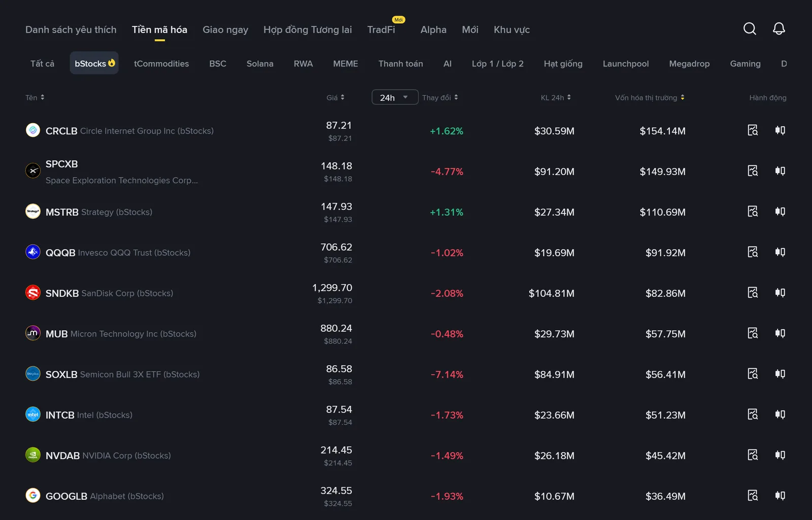This screenshot has width=812, height=520.
Task: Open the MSTRB Strategy (bStocks) row
Action: (406, 212)
